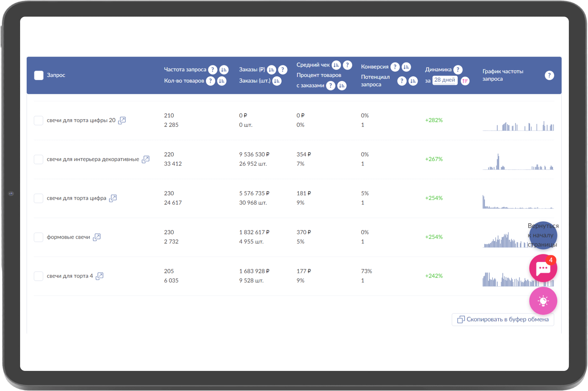Sort by Потенциал запроса
This screenshot has width=588, height=391.
(x=413, y=81)
